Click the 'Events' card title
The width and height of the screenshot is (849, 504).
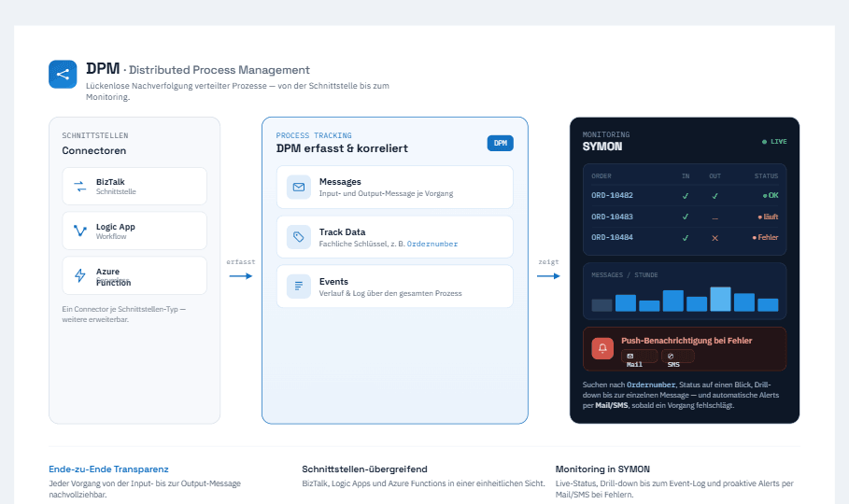coord(333,282)
